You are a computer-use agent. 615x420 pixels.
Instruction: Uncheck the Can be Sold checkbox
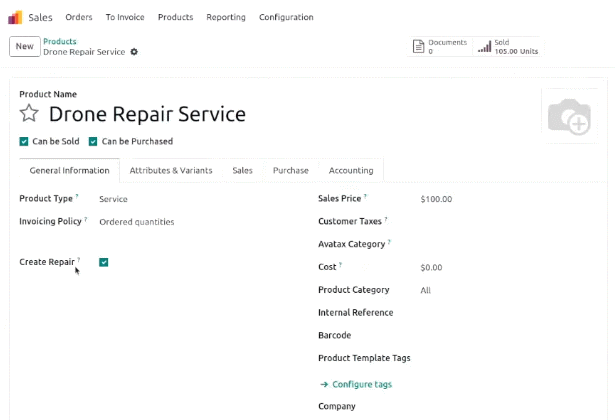click(24, 142)
